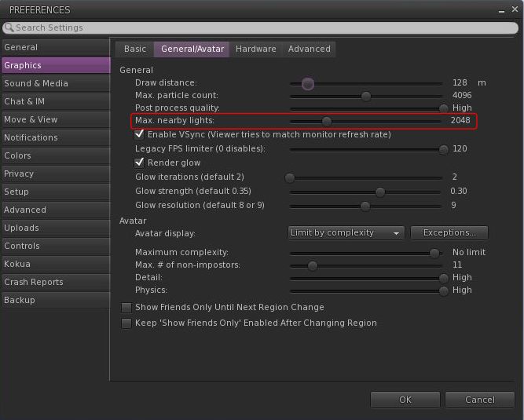
Task: Select the Basic tab
Action: 135,49
